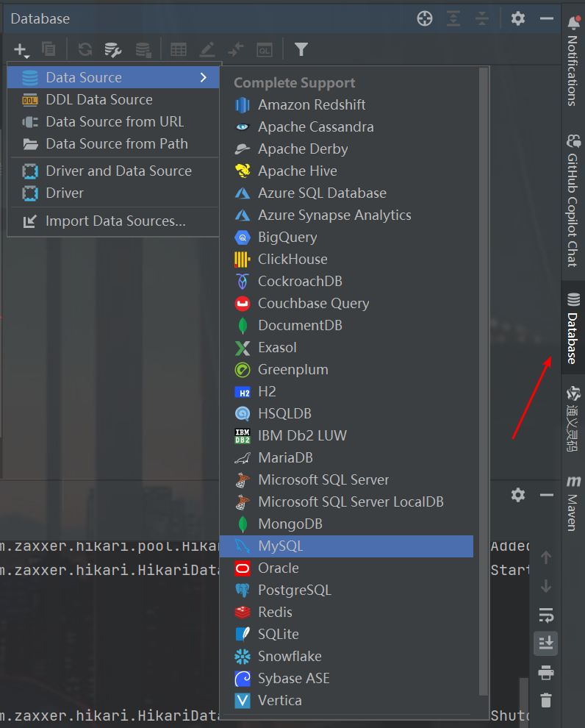Click the Database panel settings gear

[517, 18]
